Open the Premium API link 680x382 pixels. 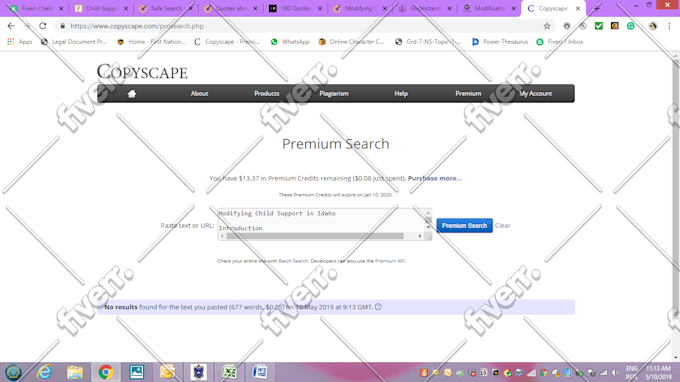click(389, 261)
